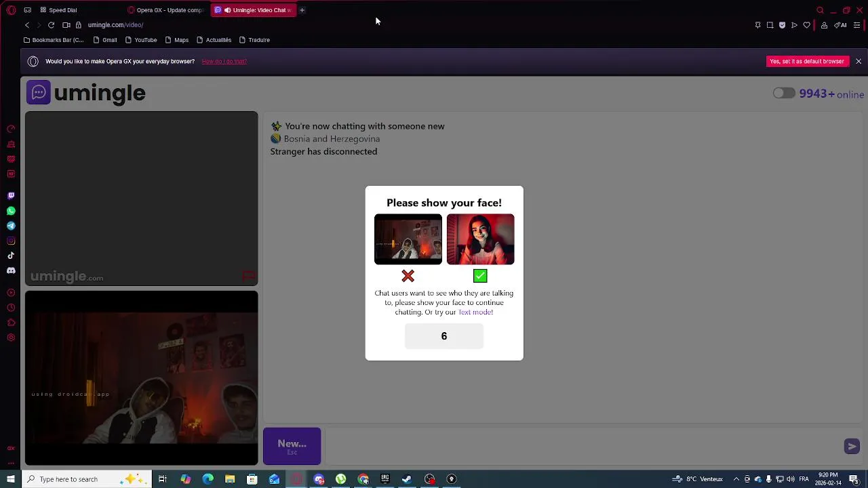The image size is (868, 488).
Task: Open TikTok in the Opera sidebar
Action: pos(11,256)
